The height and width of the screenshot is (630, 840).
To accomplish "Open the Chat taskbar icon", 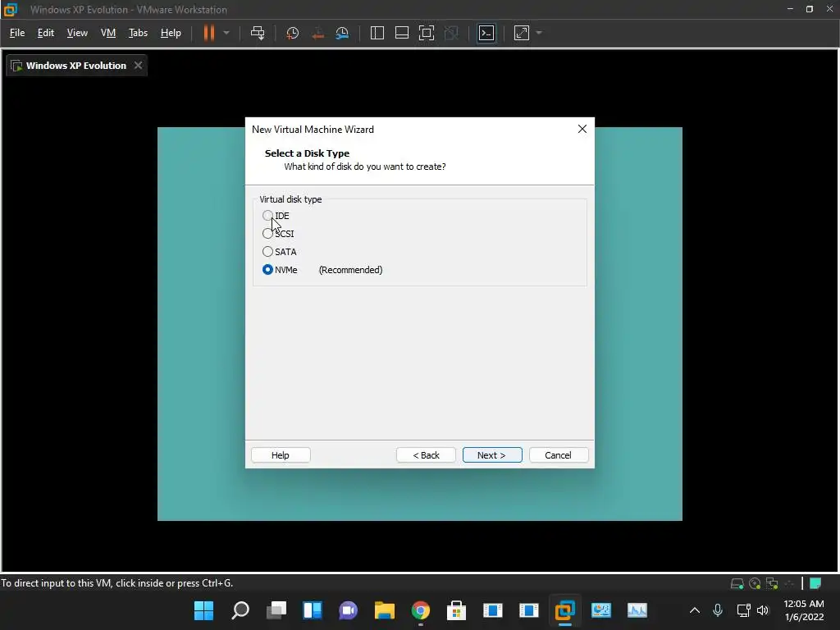I will click(x=348, y=610).
